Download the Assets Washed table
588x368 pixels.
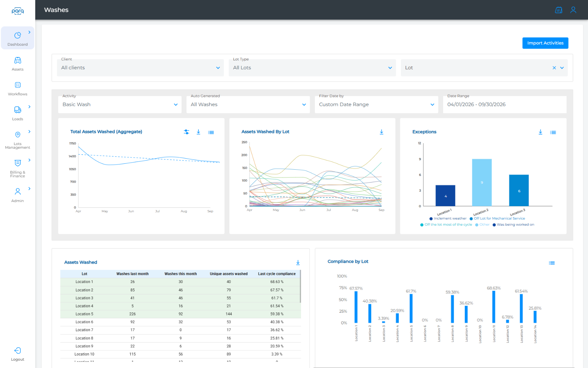point(298,262)
